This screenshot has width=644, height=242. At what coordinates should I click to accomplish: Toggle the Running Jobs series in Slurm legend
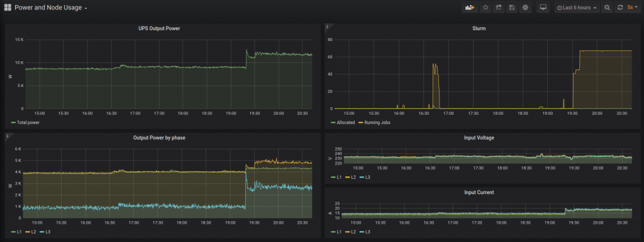(x=377, y=122)
